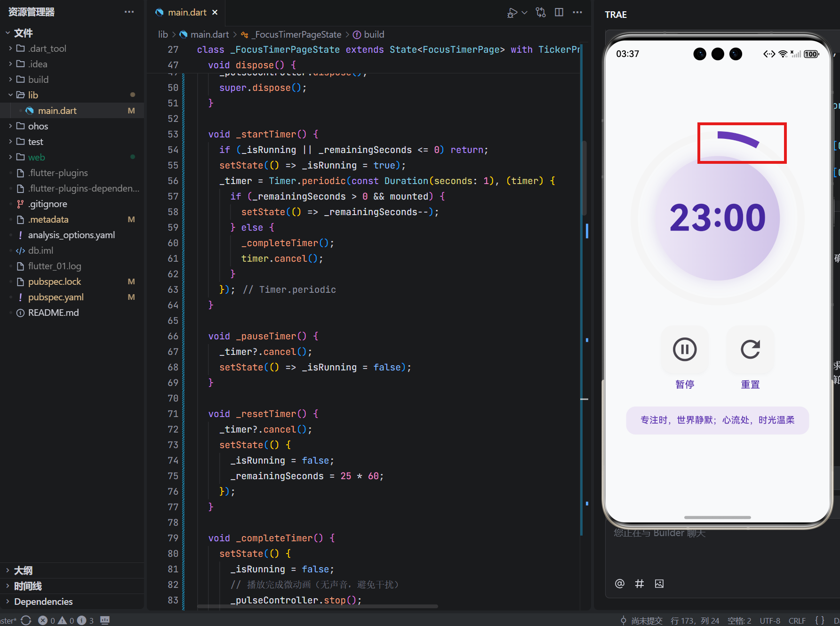Viewport: 840px width, 626px height.
Task: Open the errors count in the status bar
Action: coord(46,620)
